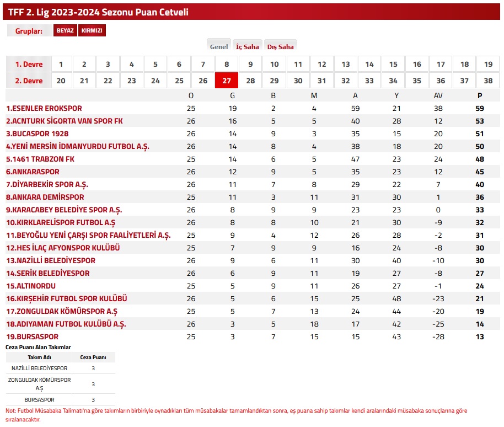
Task: Open Kırklarelispor Futbol A.Ş team link
Action: (x=61, y=222)
